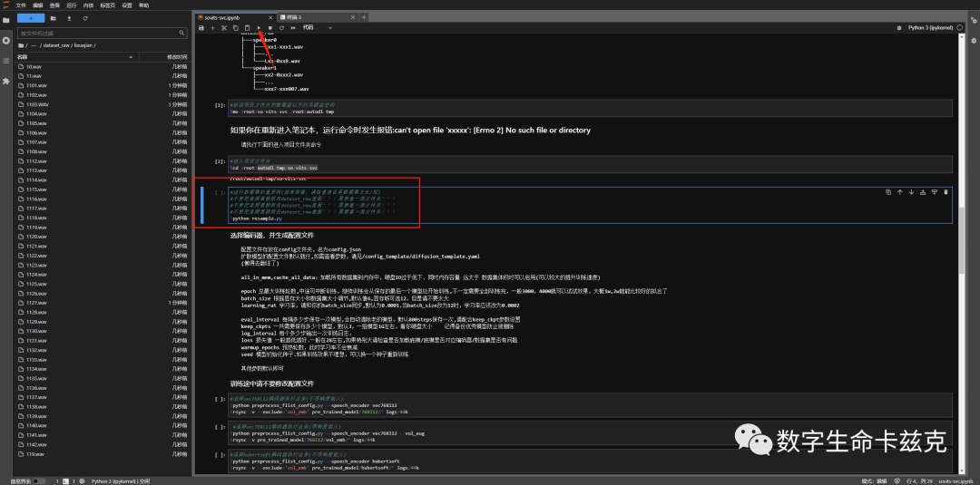Select the file 119.wav

tap(103, 454)
